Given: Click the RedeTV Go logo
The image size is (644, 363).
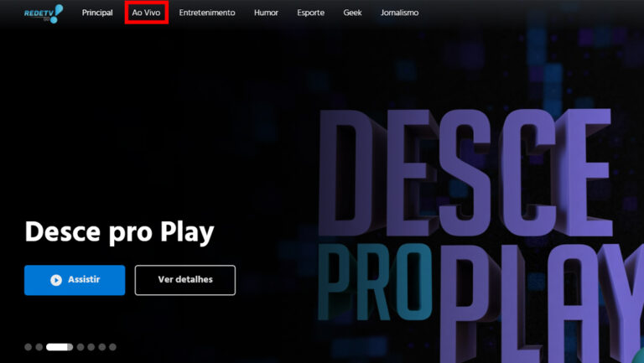Looking at the screenshot, I should point(44,13).
